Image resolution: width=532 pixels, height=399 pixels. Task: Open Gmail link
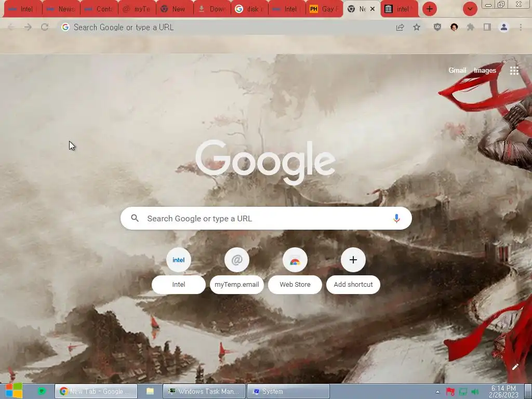457,70
